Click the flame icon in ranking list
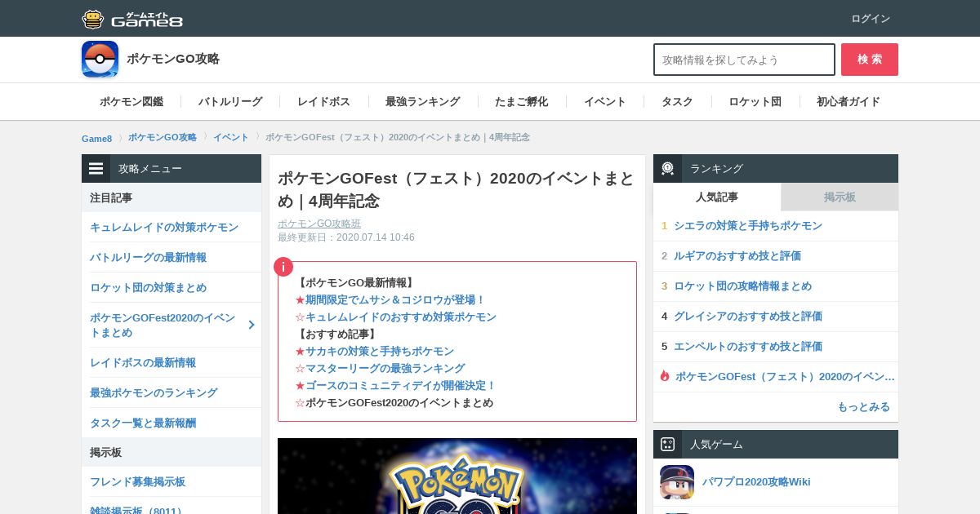 (665, 376)
